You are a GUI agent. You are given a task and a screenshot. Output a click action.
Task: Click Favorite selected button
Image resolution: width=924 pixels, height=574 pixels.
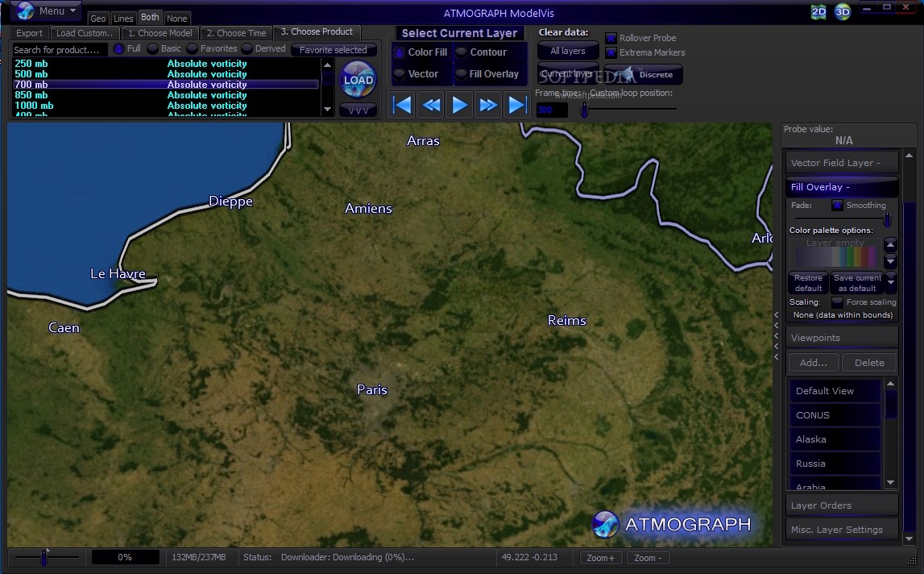334,49
